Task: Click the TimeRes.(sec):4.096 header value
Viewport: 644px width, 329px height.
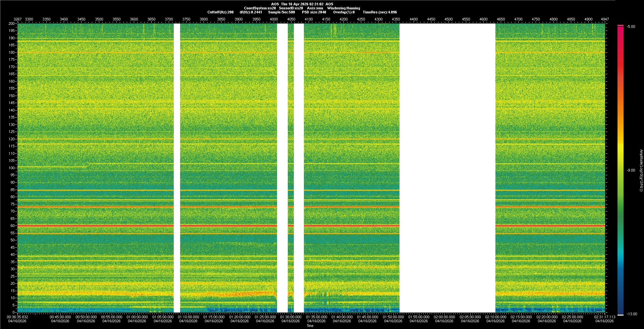Action: click(x=380, y=12)
